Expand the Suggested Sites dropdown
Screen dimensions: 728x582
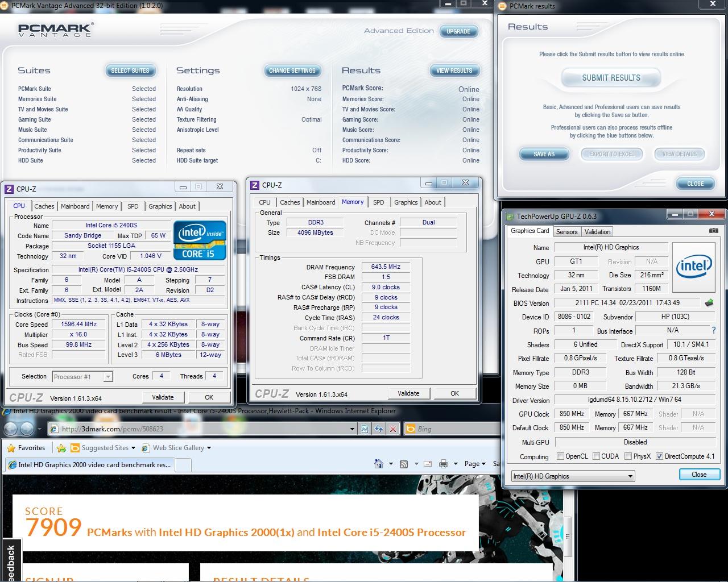pos(133,448)
